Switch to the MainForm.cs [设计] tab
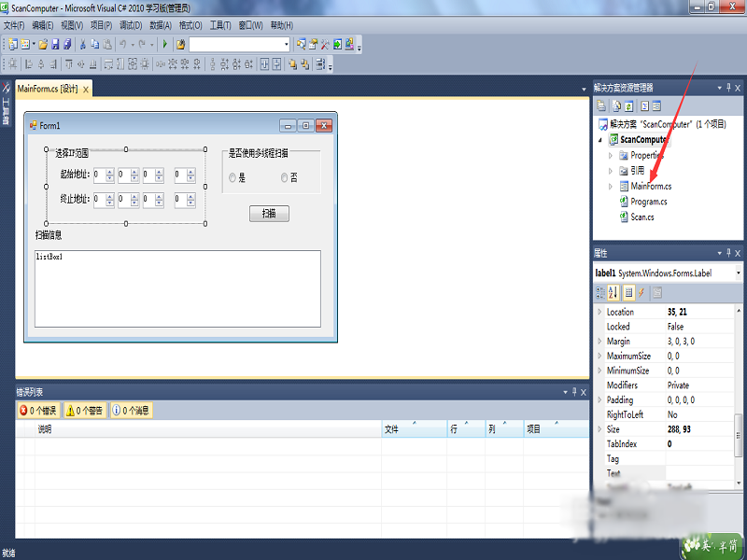This screenshot has width=747, height=560. tap(48, 89)
